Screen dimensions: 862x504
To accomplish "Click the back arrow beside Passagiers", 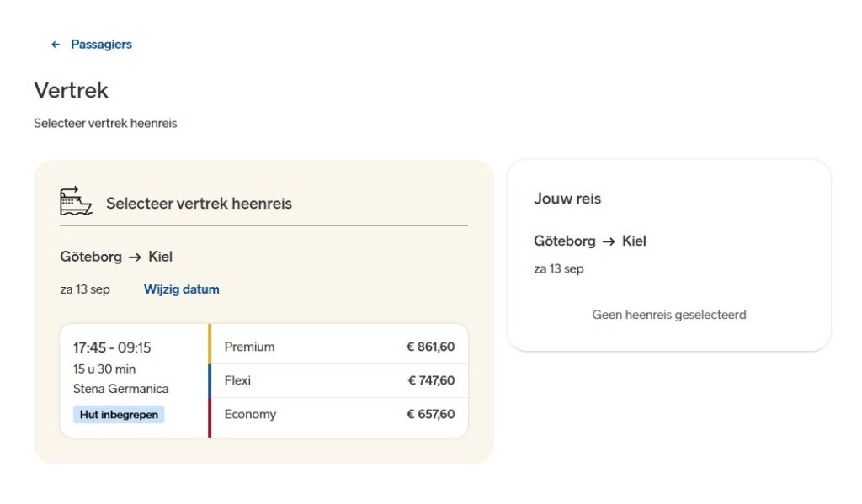I will (56, 45).
